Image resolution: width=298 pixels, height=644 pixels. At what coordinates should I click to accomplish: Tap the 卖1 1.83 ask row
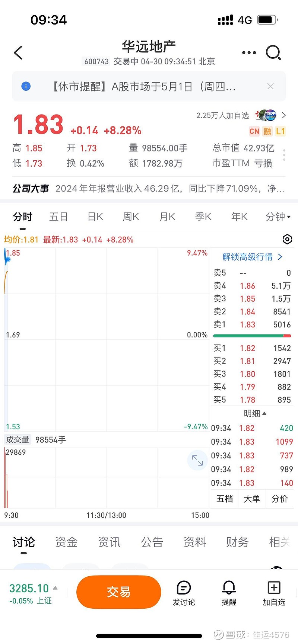[x=252, y=325]
